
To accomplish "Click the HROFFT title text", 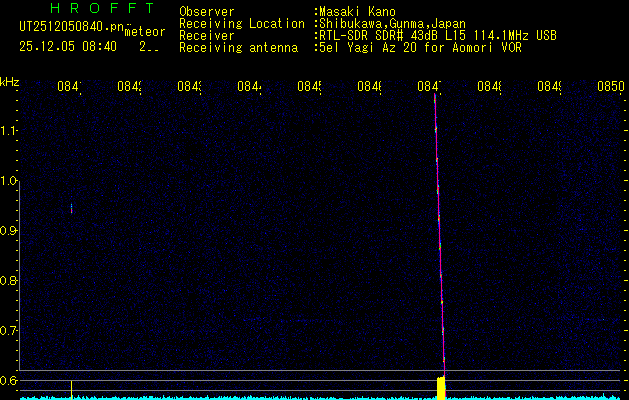I will tap(100, 8).
